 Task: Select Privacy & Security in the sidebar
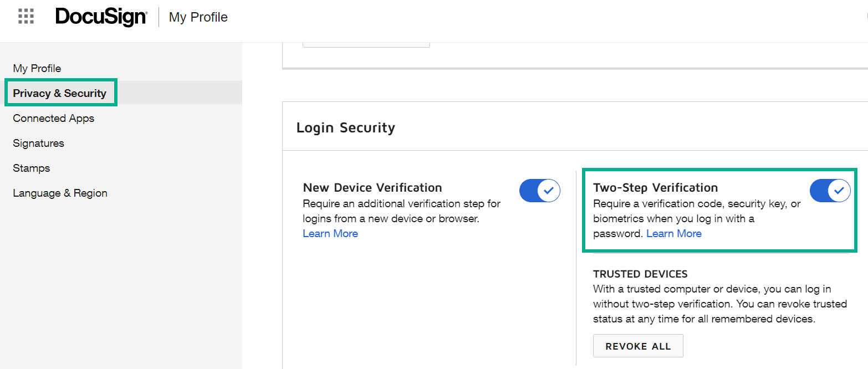(x=60, y=93)
